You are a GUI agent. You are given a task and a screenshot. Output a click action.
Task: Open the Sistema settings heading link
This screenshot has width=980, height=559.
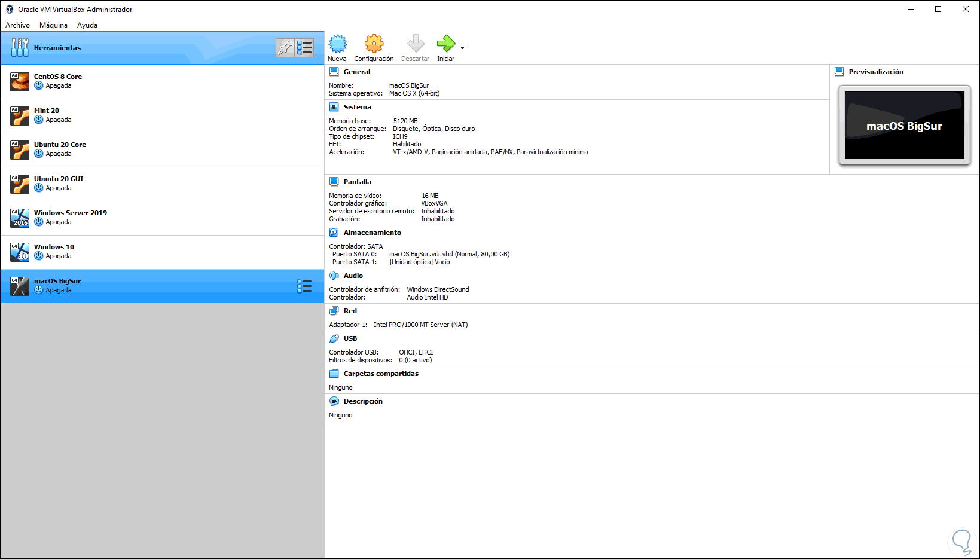(358, 107)
